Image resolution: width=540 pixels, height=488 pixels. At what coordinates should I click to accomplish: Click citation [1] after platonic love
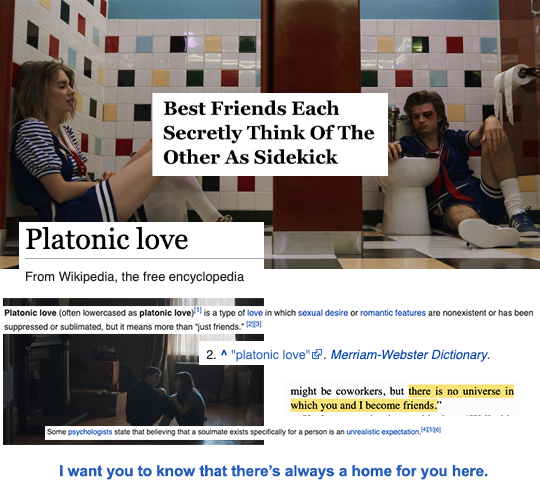click(198, 311)
